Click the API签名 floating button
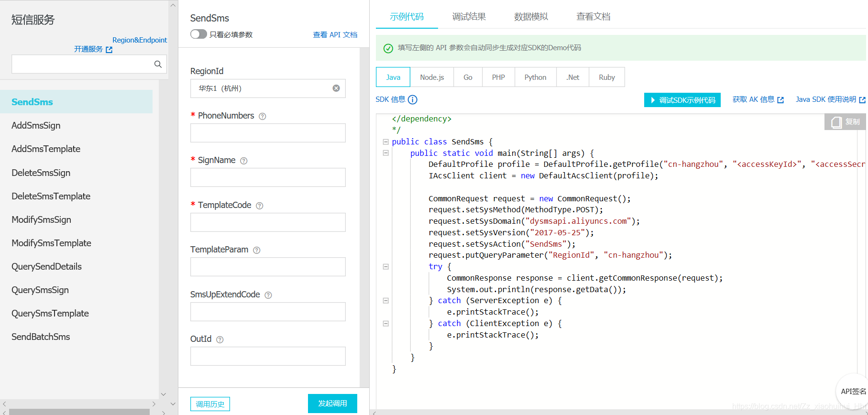Image resolution: width=868 pixels, height=415 pixels. point(853,391)
